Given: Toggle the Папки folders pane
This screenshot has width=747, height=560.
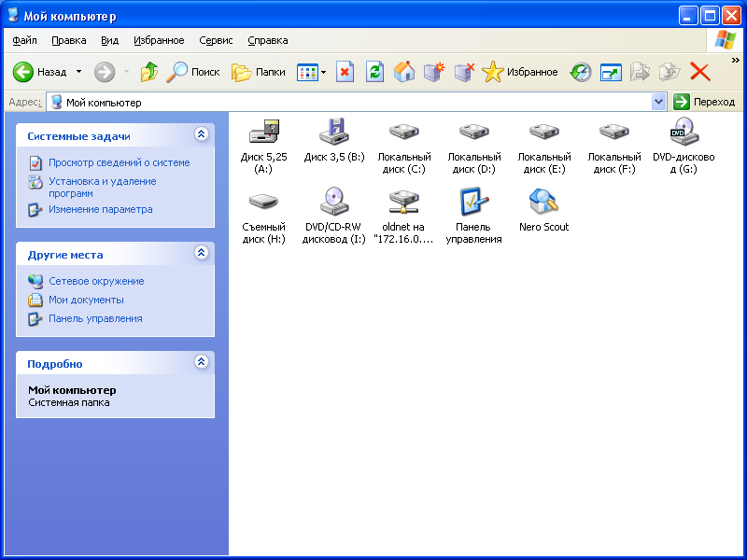Looking at the screenshot, I should pyautogui.click(x=259, y=72).
